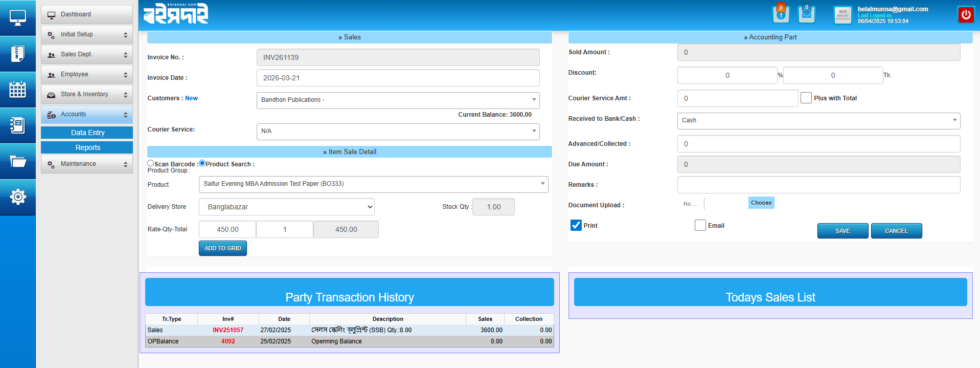Expand the Store & Inventory menu

[86, 94]
